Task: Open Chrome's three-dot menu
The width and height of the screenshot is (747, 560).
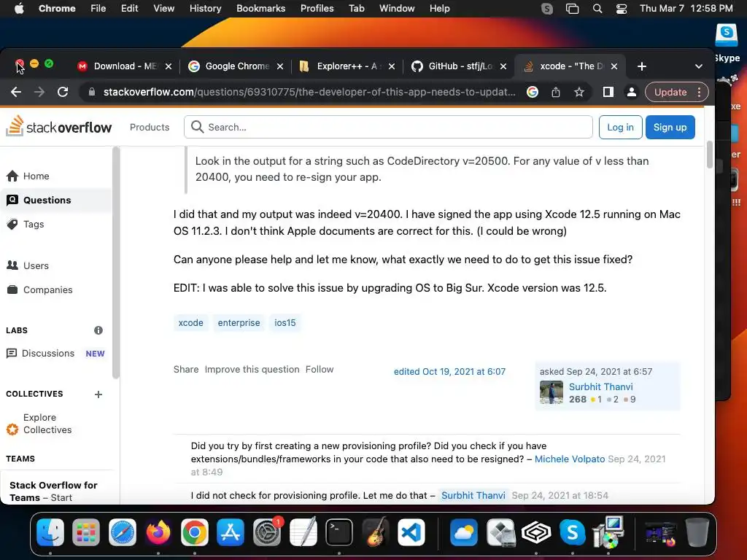Action: 699,92
